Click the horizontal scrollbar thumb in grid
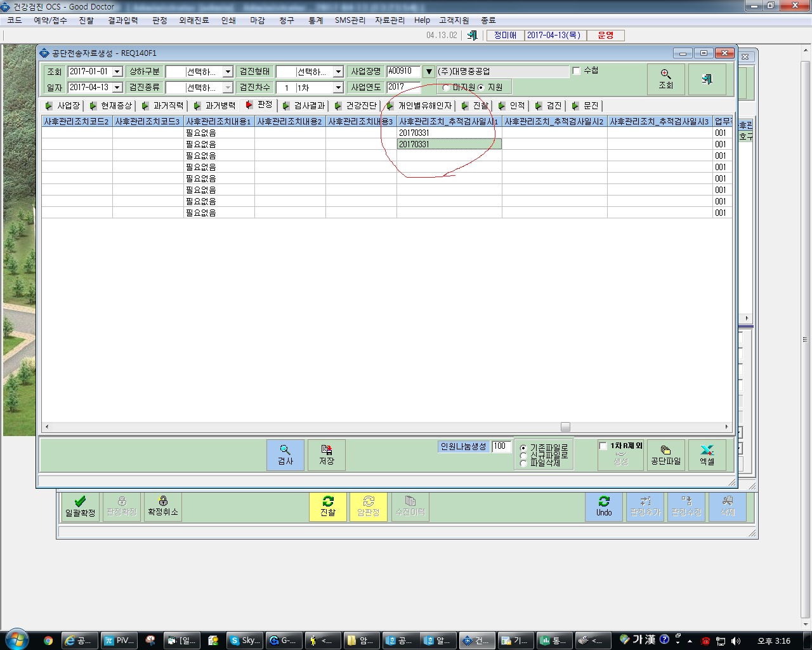This screenshot has height=650, width=812. click(x=565, y=427)
